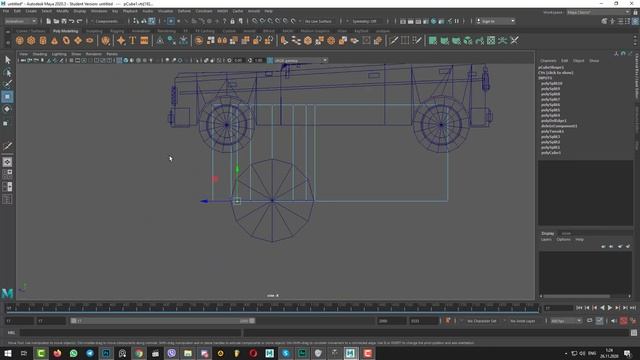
Task: Click the Redo arrow icon
Action: click(80, 21)
